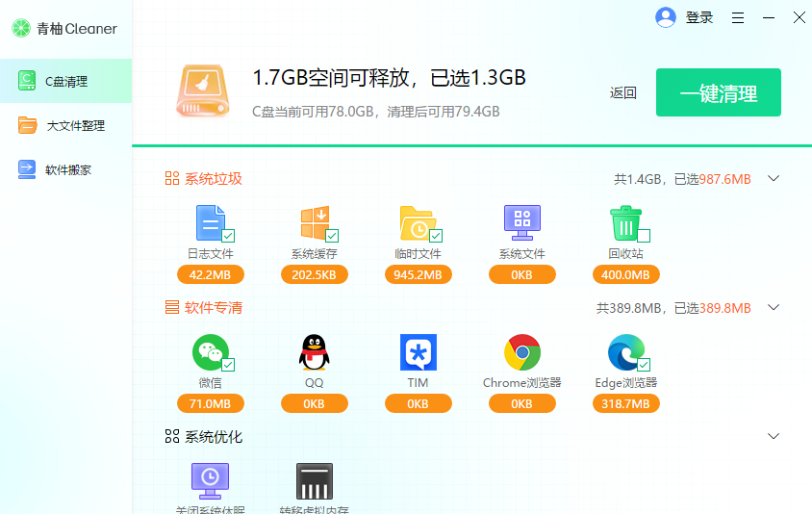This screenshot has width=812, height=514.
Task: Click the Edge浏览器 icon
Action: (626, 352)
